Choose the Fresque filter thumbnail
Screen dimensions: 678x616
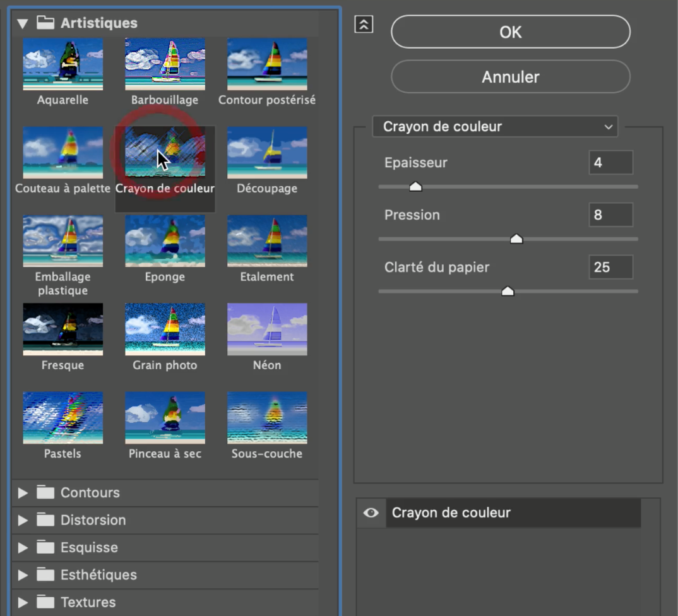tap(63, 329)
